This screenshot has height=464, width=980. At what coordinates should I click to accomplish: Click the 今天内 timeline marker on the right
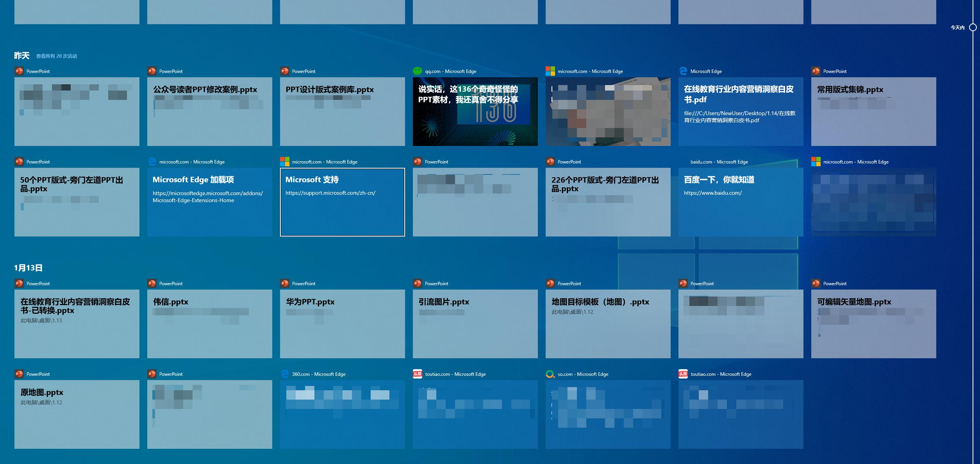pos(973,27)
